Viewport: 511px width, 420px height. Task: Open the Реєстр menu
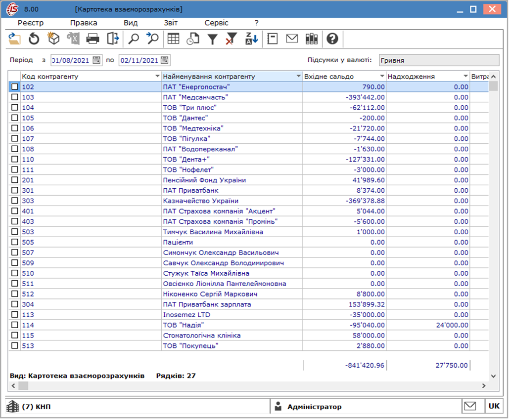pos(31,23)
